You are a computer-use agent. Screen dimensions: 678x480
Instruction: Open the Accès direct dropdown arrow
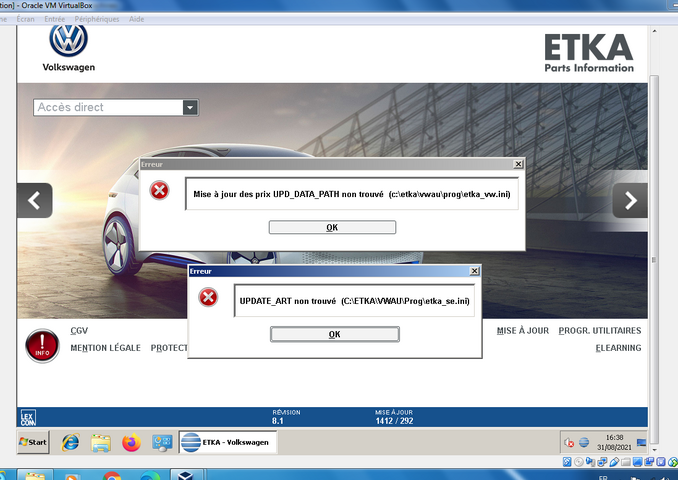pyautogui.click(x=190, y=107)
